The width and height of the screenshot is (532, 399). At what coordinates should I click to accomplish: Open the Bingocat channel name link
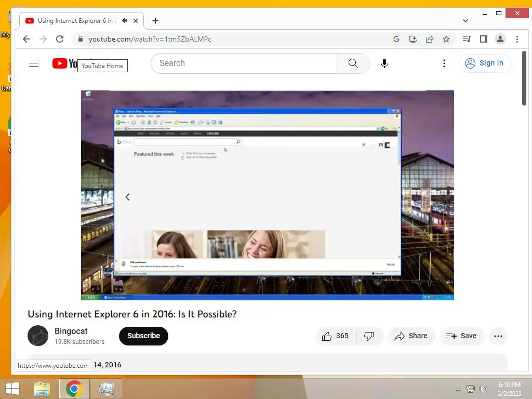pos(71,331)
